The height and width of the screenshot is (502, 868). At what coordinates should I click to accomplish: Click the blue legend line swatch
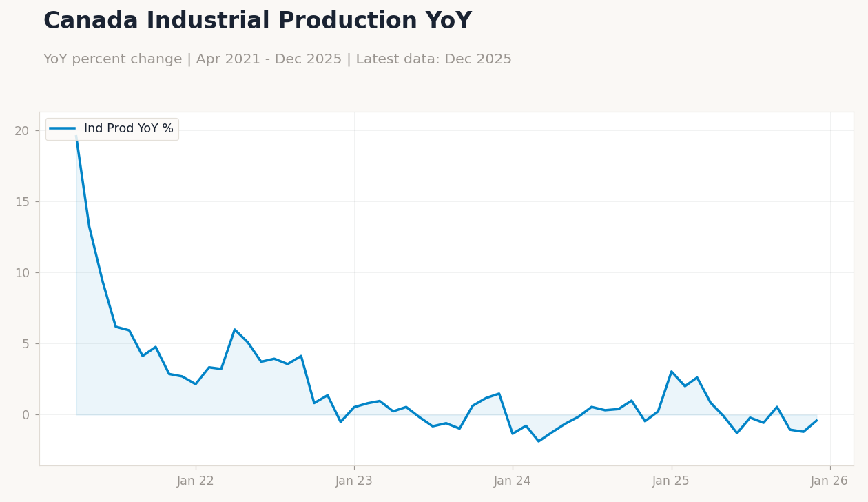coord(63,129)
